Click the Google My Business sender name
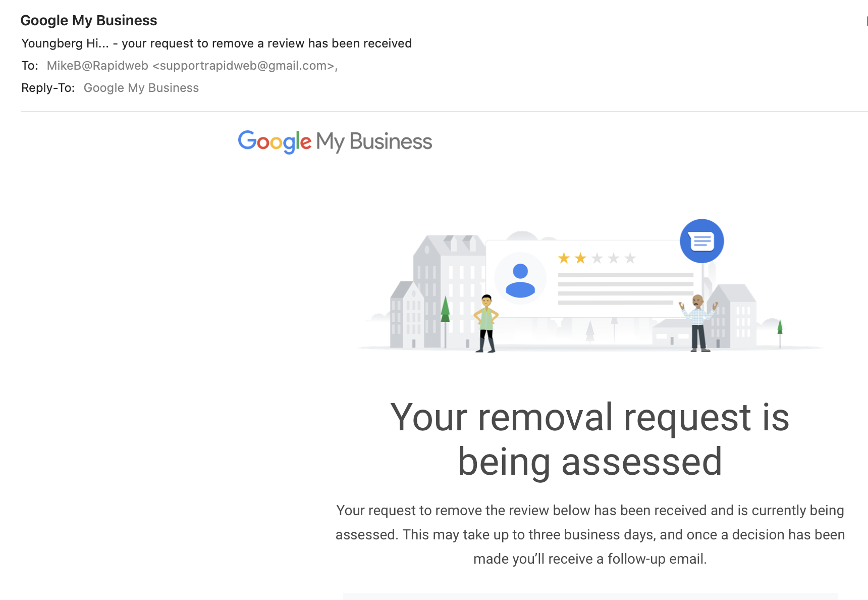 click(x=89, y=20)
